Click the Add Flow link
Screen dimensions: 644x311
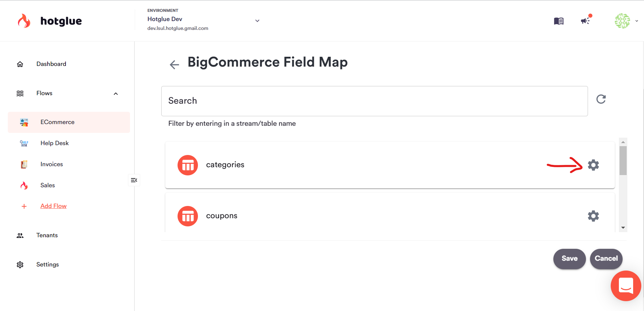tap(53, 206)
